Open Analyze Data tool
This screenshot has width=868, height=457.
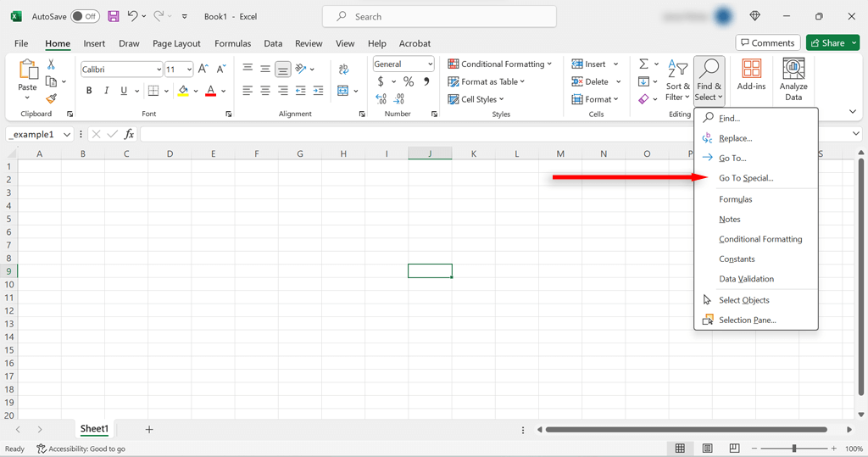tap(793, 80)
